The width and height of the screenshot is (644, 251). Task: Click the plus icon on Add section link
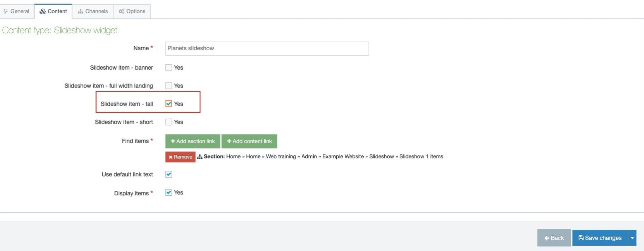[x=173, y=141]
